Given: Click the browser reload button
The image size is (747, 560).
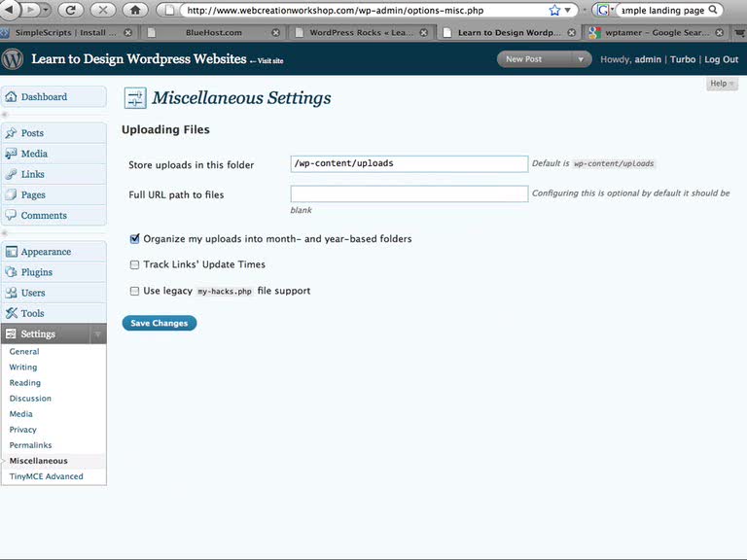Looking at the screenshot, I should (70, 10).
